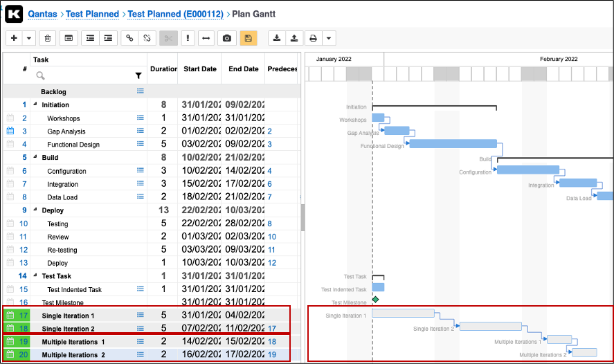Click the Single Iteration 1 Gantt bar
This screenshot has width=614, height=364.
(x=403, y=313)
